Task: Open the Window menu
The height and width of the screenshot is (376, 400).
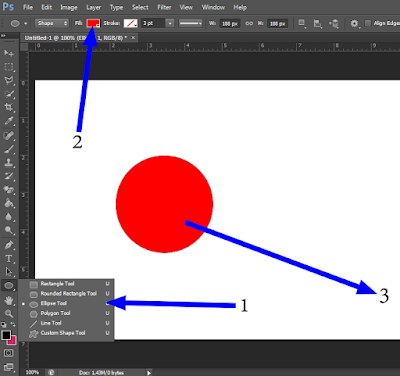Action: [213, 7]
